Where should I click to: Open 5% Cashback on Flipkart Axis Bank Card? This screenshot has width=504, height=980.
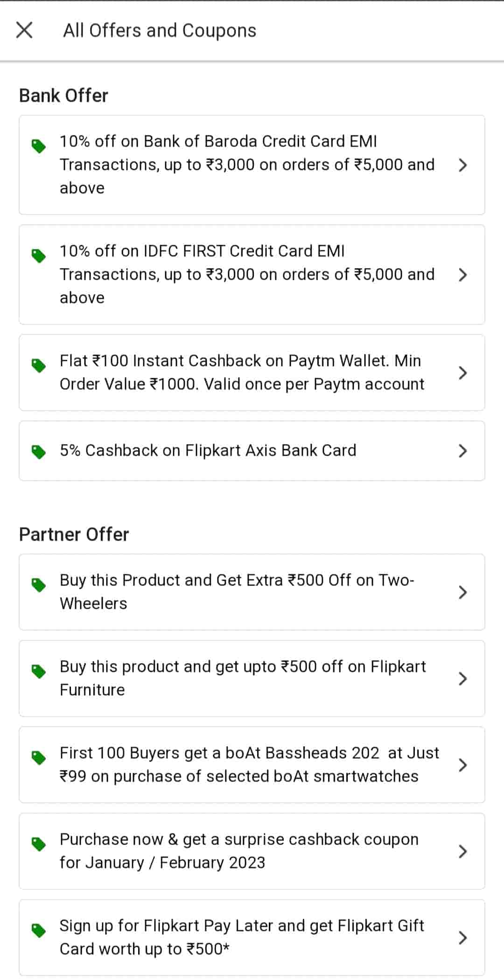click(208, 451)
